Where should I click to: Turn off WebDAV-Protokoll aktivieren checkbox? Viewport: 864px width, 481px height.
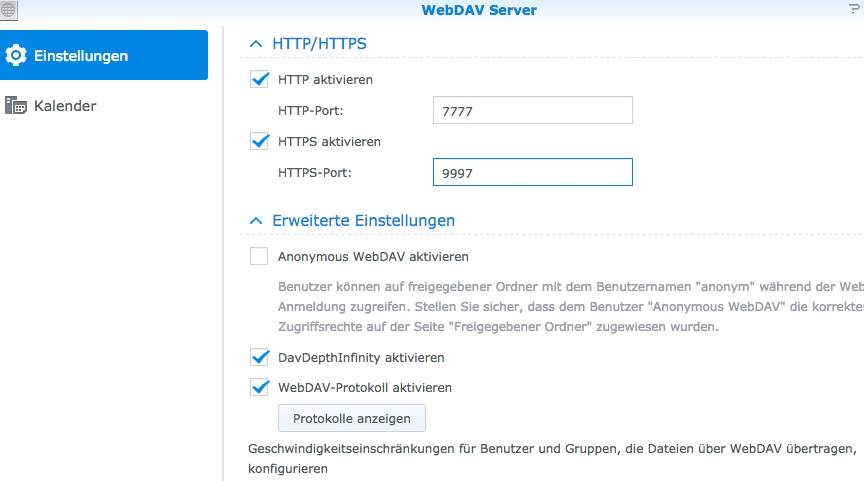point(260,387)
